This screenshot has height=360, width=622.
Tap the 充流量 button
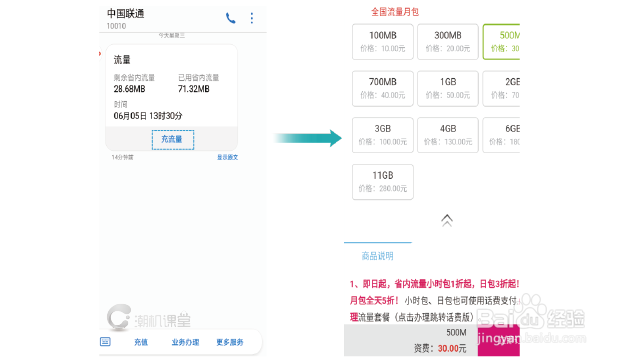coord(173,140)
